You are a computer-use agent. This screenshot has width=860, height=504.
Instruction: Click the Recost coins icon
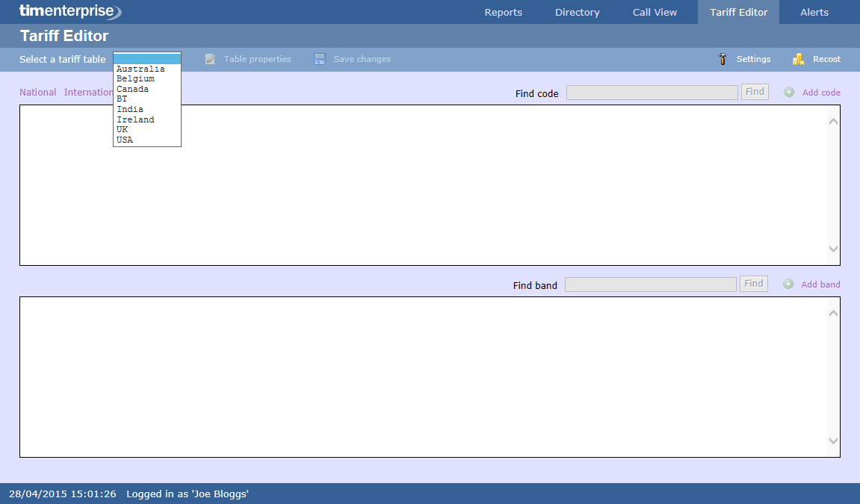[798, 59]
